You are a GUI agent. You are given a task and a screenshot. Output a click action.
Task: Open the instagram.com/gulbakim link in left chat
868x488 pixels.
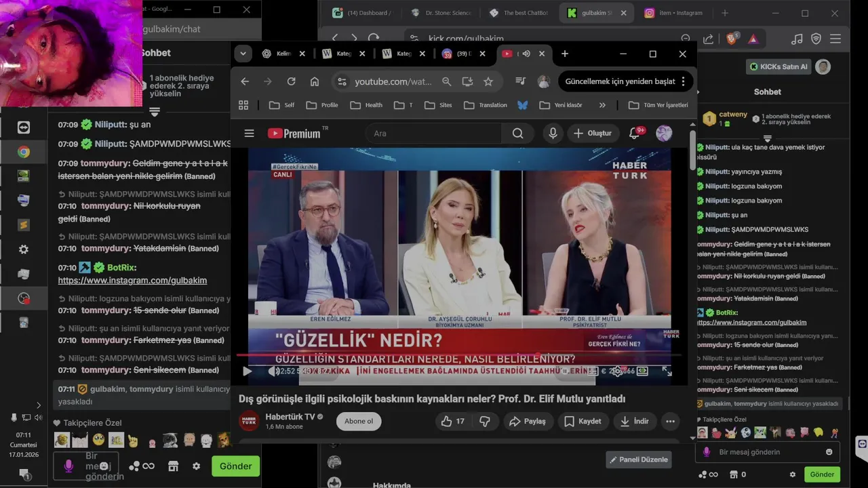(132, 280)
